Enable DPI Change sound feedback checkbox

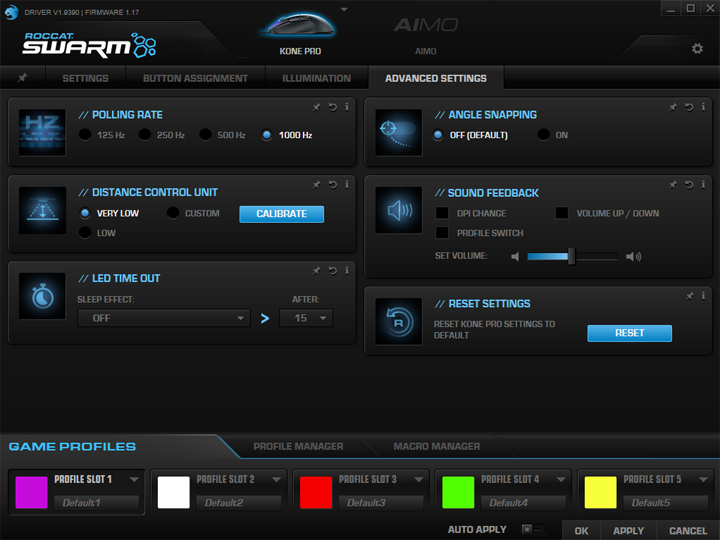[x=441, y=213]
